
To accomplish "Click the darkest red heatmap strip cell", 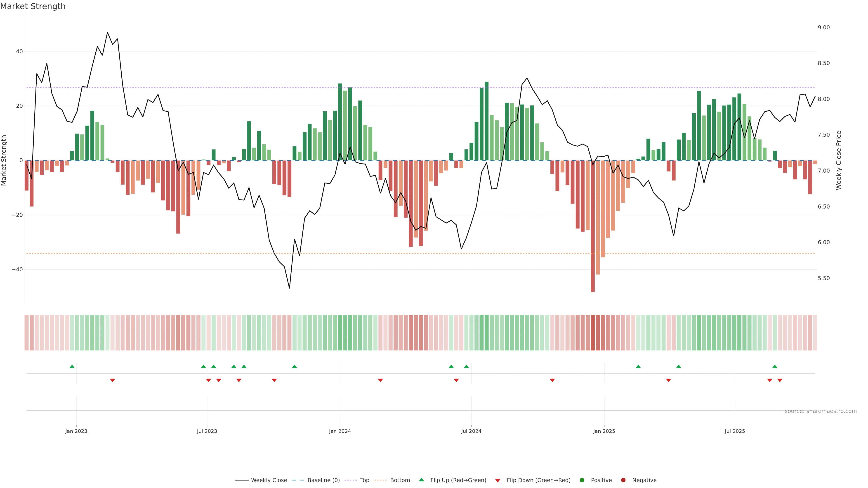I will coord(593,333).
